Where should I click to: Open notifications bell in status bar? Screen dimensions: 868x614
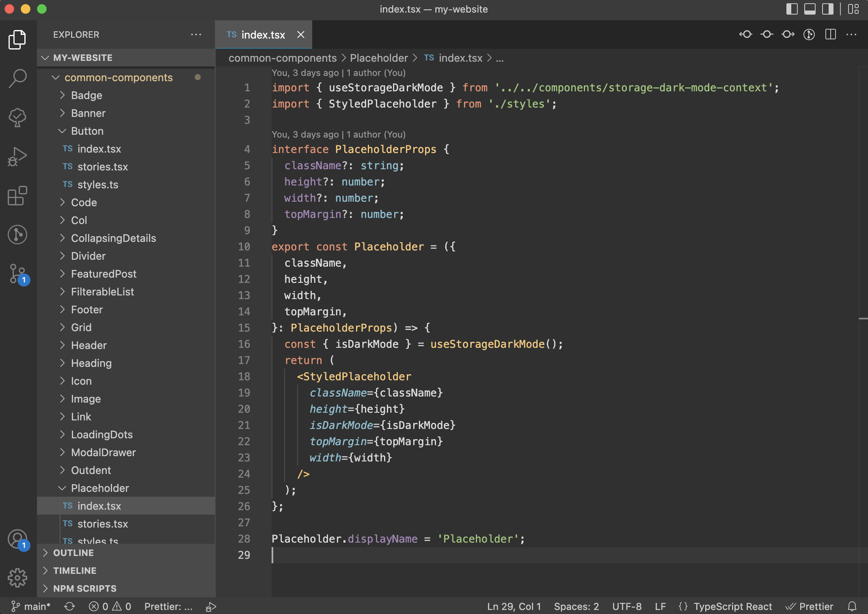pyautogui.click(x=852, y=606)
